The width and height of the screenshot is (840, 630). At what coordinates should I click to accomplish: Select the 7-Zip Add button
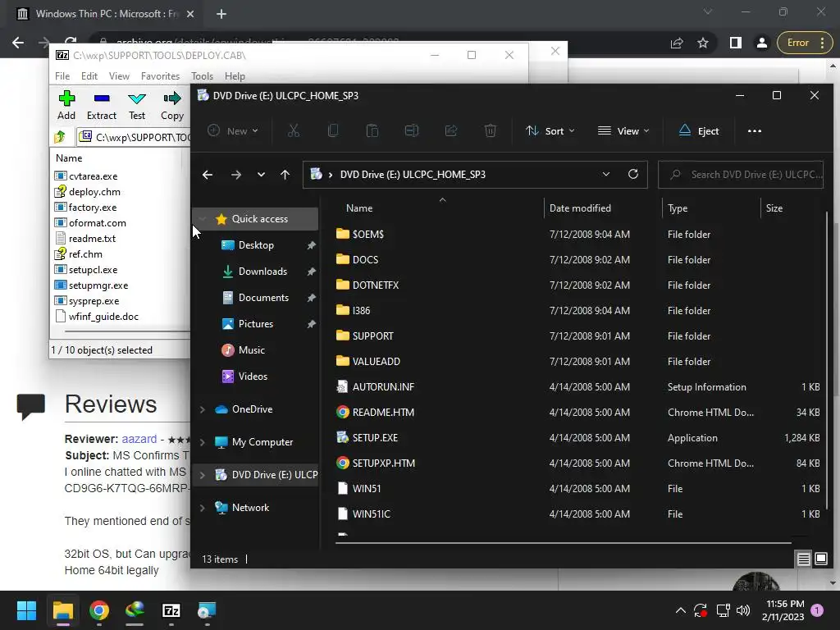[x=66, y=105]
